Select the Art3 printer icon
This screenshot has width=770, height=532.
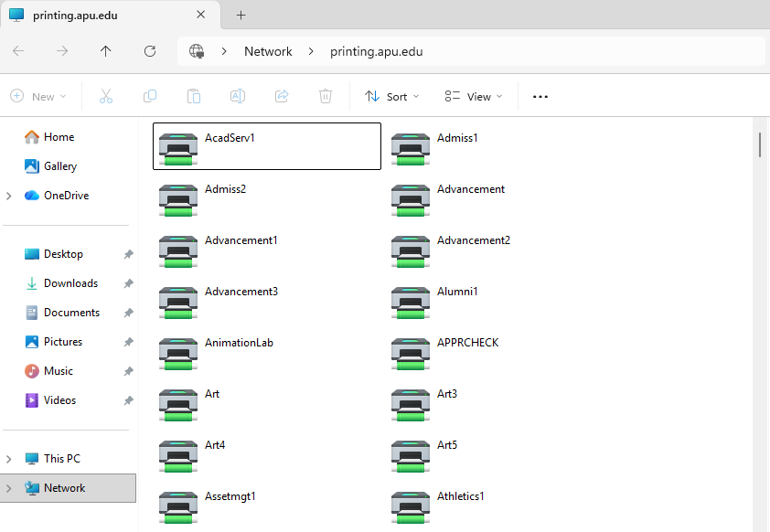pyautogui.click(x=411, y=405)
